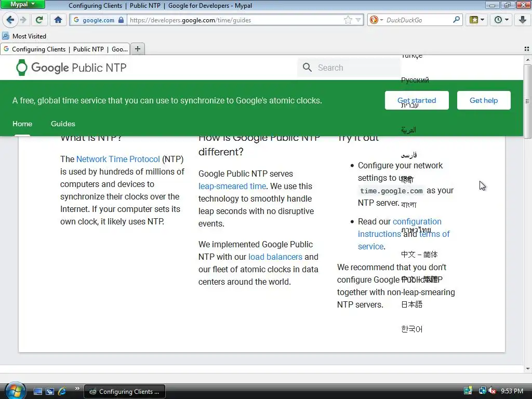
Task: Click the time.google.com code text
Action: [391, 191]
